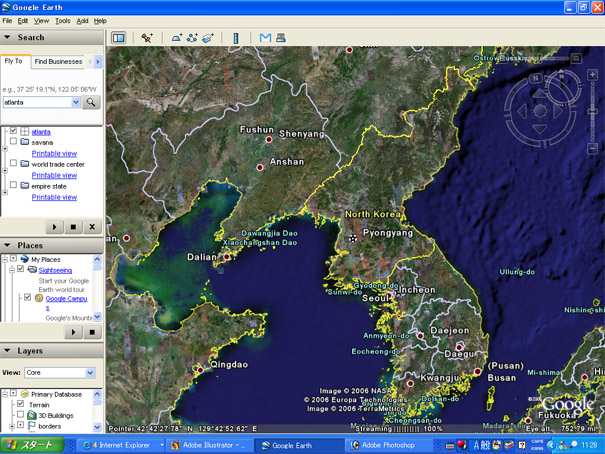Viewport: 605px width, 454px height.
Task: Add a placemark with the pushpin icon
Action: tap(147, 38)
